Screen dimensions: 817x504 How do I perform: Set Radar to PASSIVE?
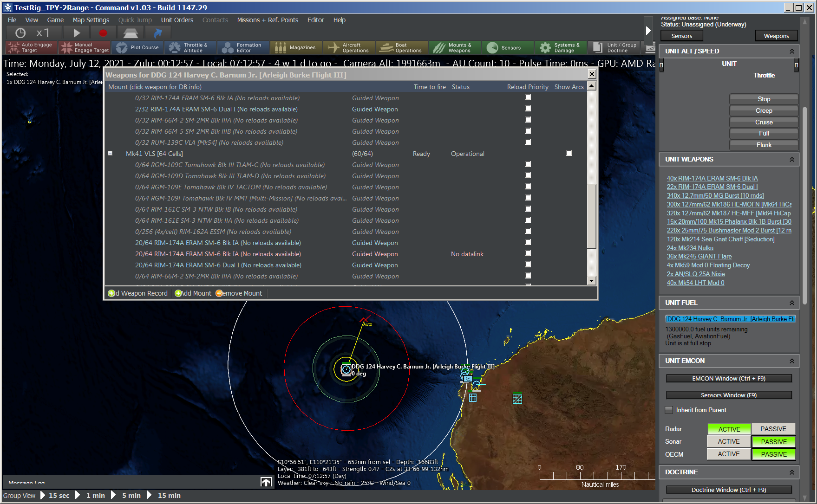click(773, 429)
